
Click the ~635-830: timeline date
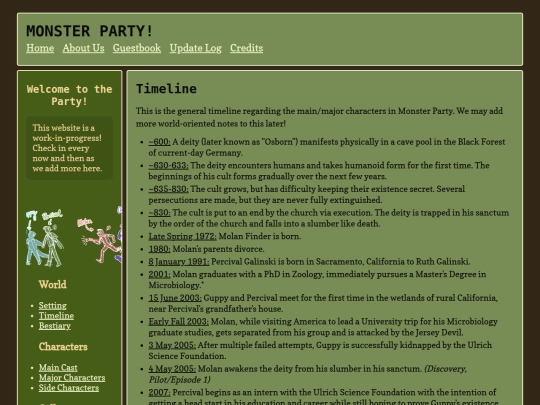pyautogui.click(x=168, y=189)
